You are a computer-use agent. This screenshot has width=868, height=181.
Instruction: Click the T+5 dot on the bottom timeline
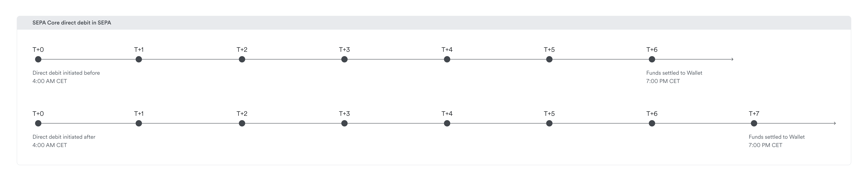point(549,123)
